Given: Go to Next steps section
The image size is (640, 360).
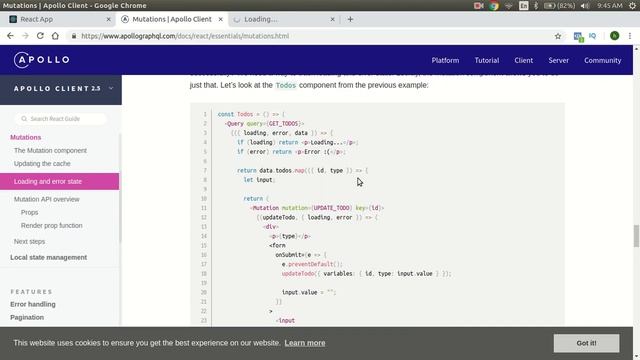Looking at the screenshot, I should pyautogui.click(x=29, y=242).
